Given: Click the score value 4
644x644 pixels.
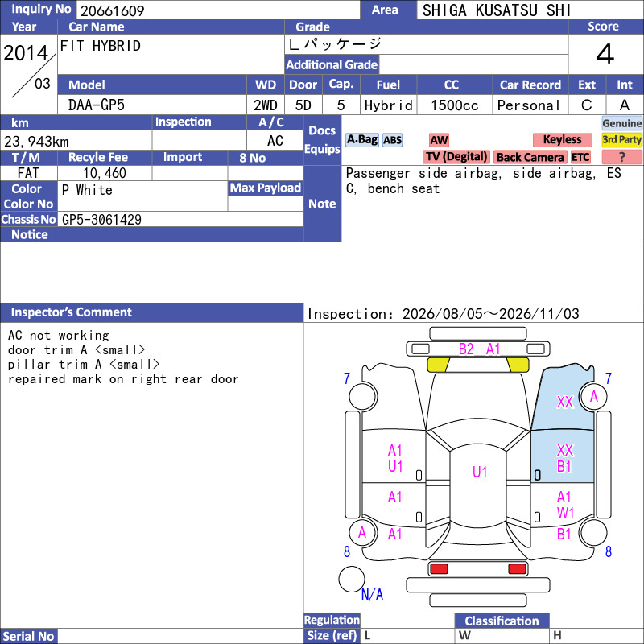Looking at the screenshot, I should point(605,54).
